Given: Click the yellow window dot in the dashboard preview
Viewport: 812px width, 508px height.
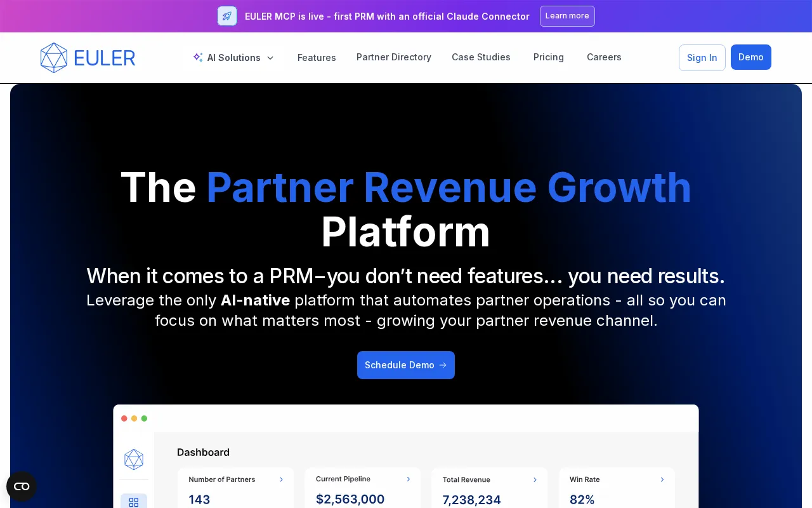Looking at the screenshot, I should click(134, 418).
